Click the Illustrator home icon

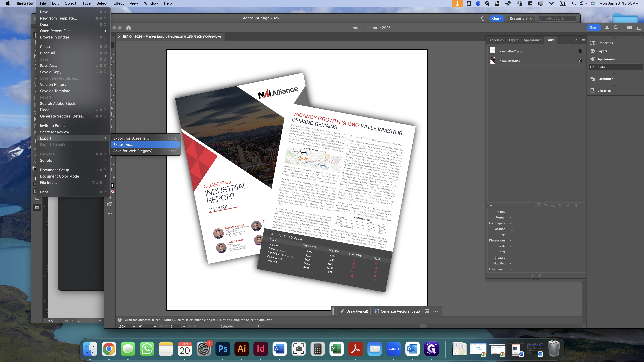point(129,28)
